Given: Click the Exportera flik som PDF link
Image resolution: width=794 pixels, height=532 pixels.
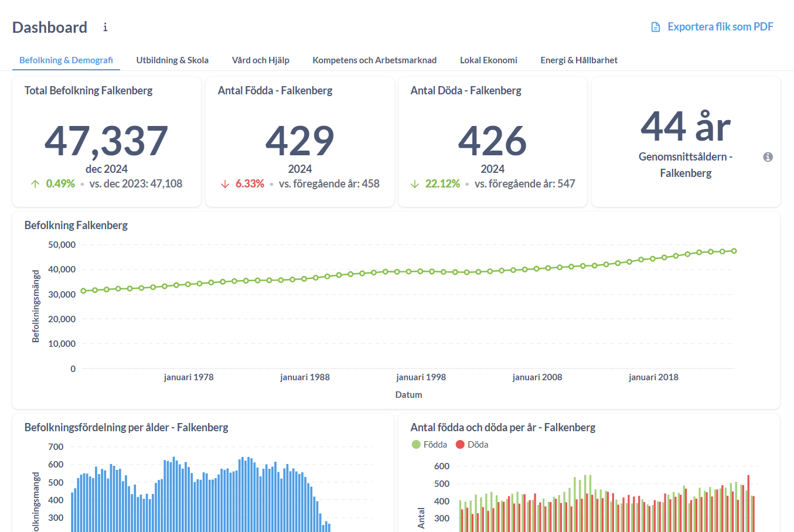Looking at the screenshot, I should 720,26.
